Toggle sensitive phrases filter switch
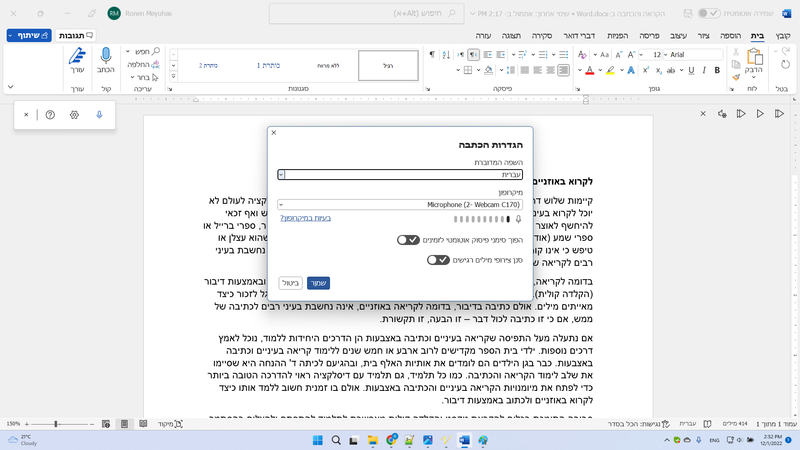Viewport: 800px width, 450px height. [438, 260]
